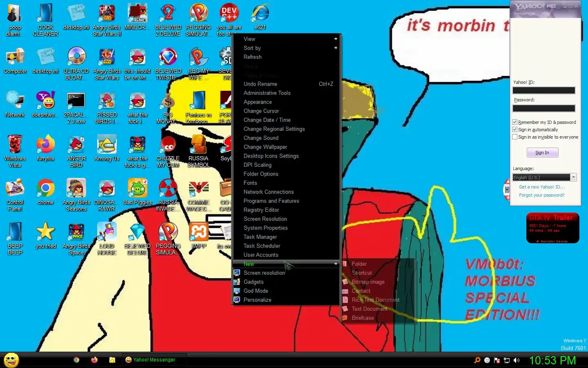Open the Computer desktop icon
Viewport: 588px width, 368px height.
click(15, 61)
